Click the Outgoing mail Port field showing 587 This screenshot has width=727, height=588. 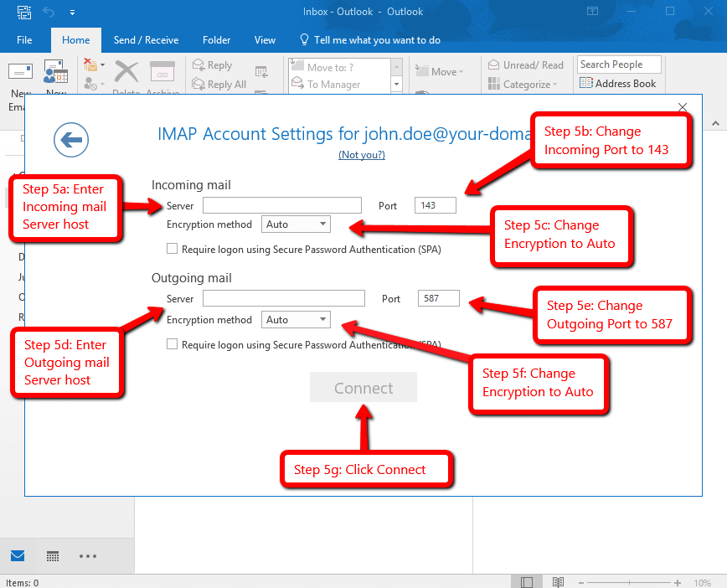pos(439,298)
